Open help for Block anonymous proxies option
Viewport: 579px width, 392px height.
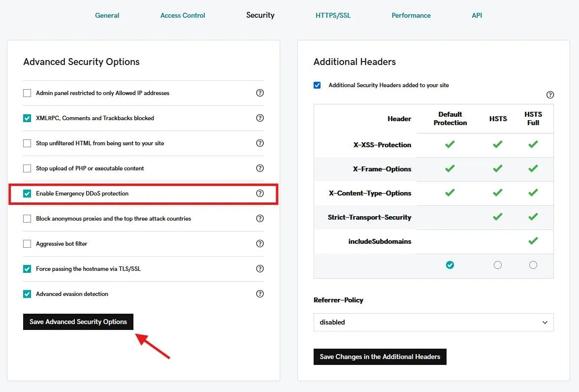[x=260, y=219]
